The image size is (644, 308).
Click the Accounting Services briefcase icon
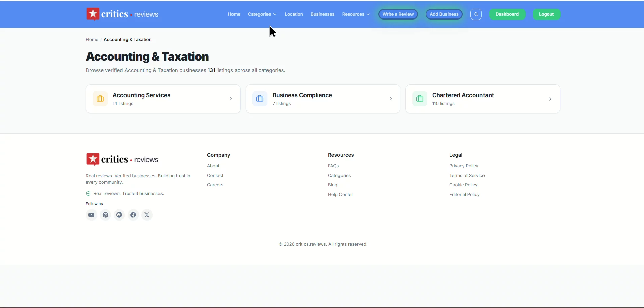click(x=100, y=99)
